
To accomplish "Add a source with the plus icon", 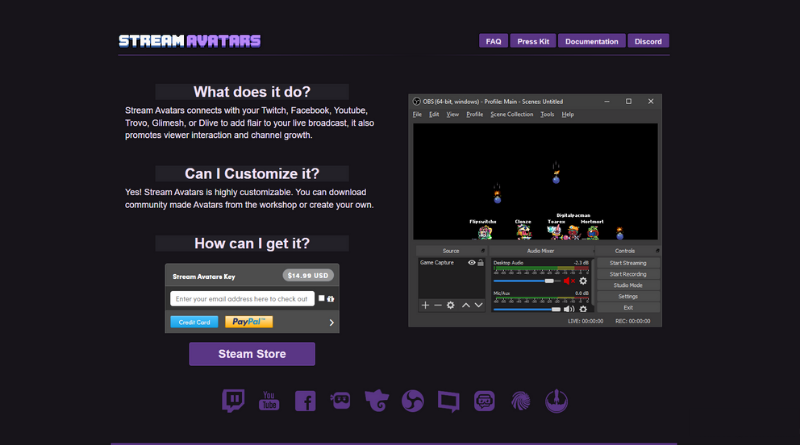I will [425, 305].
